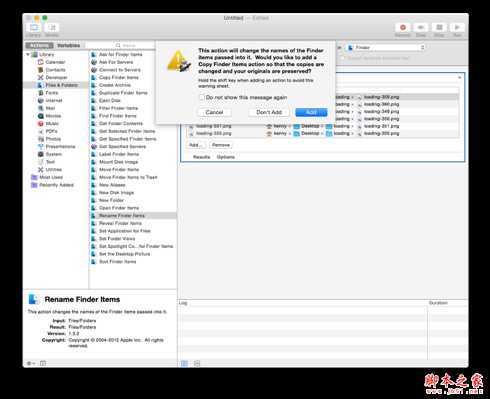The height and width of the screenshot is (399, 490).
Task: Open the Options tab of the action
Action: (x=226, y=157)
